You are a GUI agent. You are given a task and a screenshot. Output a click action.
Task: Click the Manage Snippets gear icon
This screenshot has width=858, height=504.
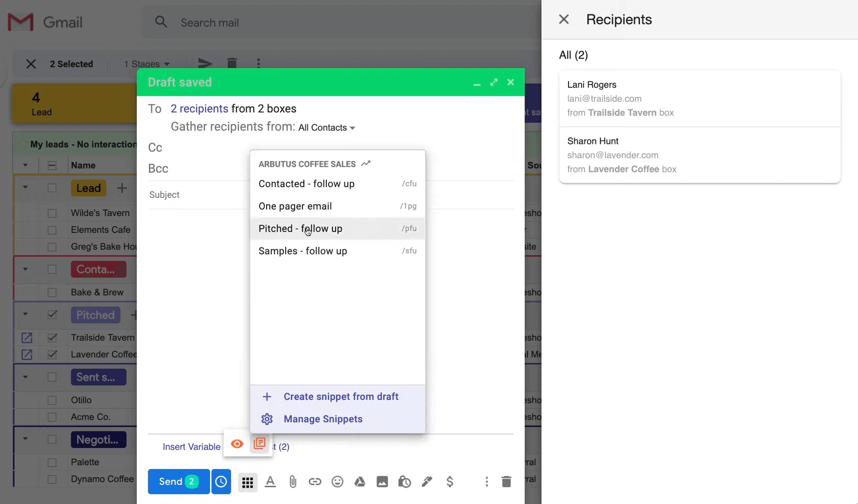[x=267, y=419]
